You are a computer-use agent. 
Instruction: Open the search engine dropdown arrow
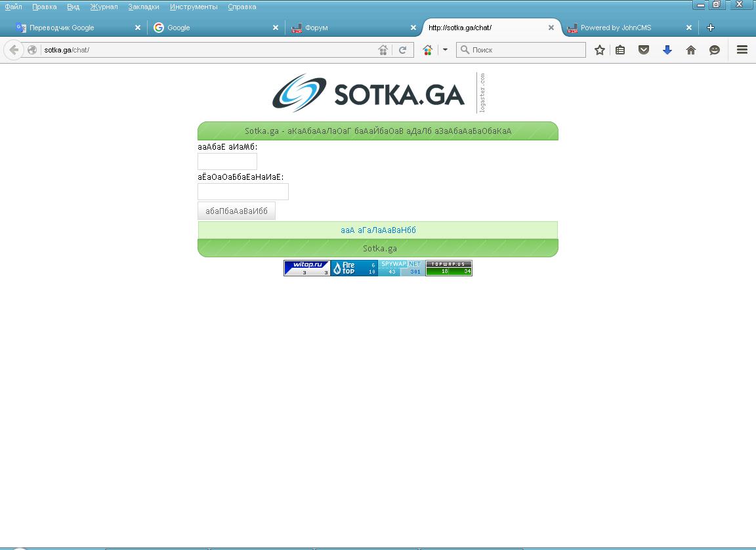pyautogui.click(x=445, y=50)
